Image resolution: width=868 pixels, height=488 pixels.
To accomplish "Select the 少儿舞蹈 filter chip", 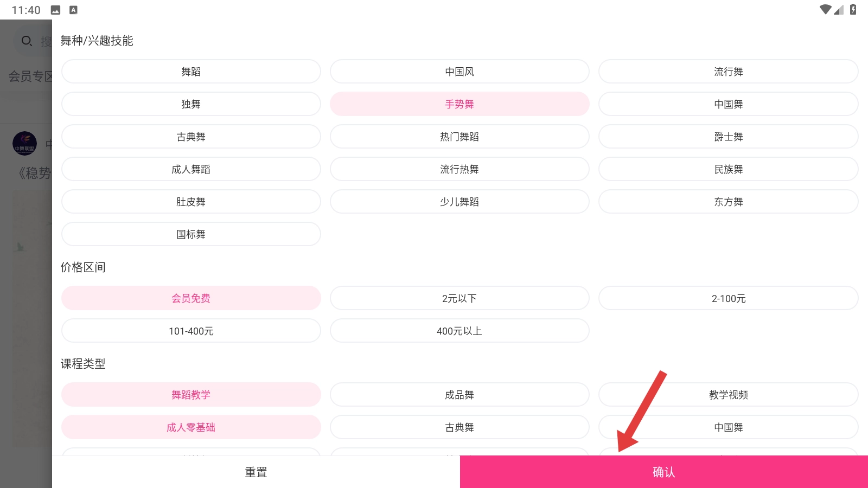I will 459,202.
